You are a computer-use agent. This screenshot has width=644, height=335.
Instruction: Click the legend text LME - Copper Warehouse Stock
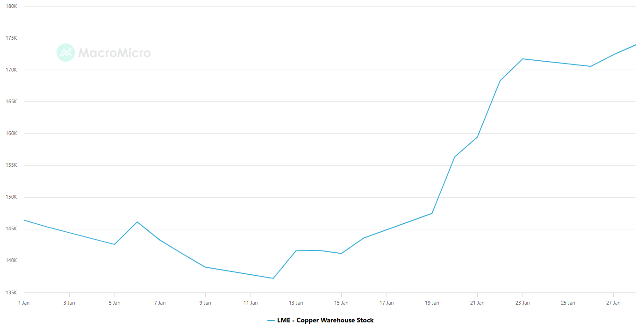(326, 320)
